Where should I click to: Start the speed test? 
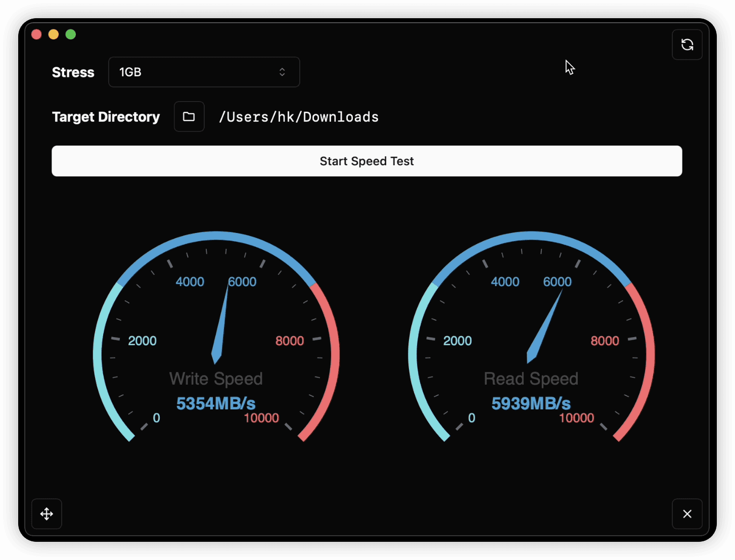[366, 161]
